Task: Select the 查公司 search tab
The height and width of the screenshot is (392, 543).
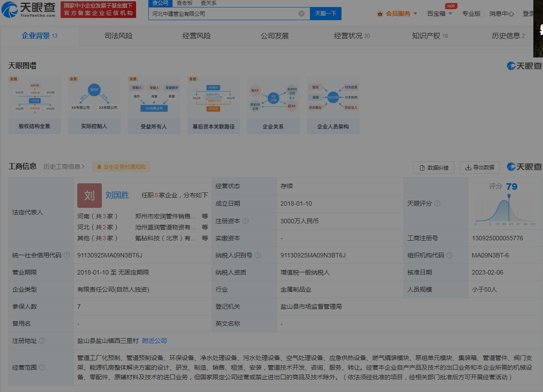Action: (x=160, y=3)
